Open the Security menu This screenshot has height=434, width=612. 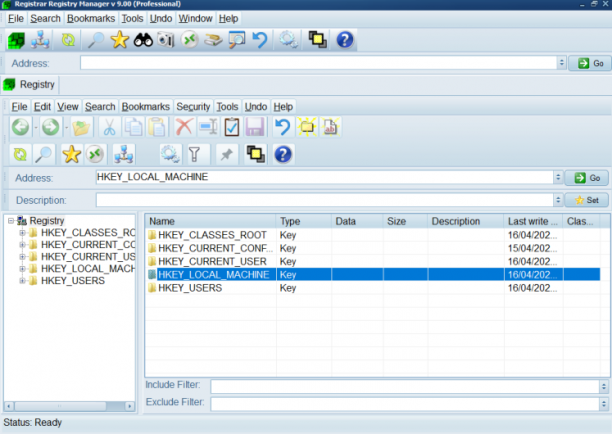pyautogui.click(x=193, y=107)
